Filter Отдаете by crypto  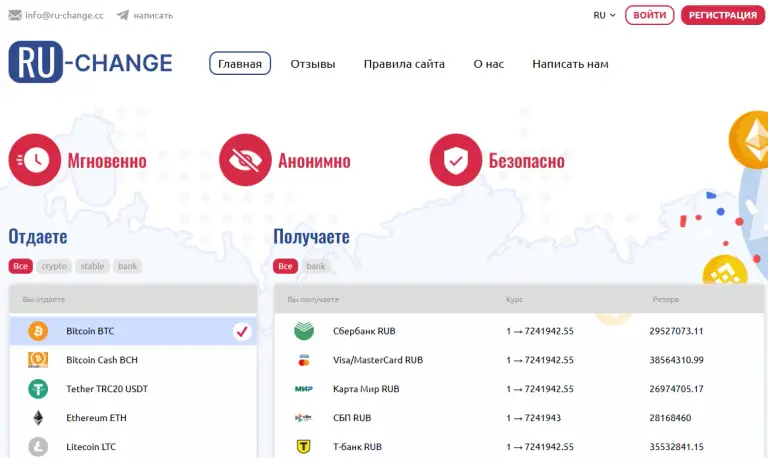(x=54, y=266)
